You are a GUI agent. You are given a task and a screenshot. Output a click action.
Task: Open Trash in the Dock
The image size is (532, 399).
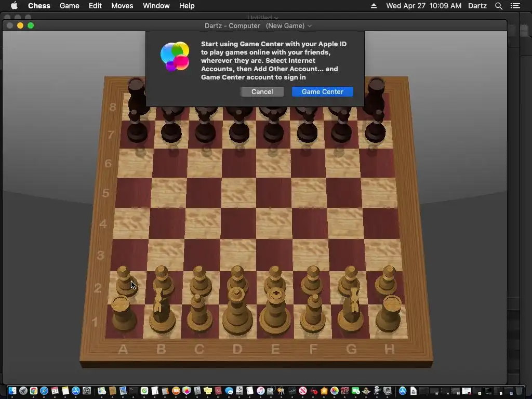[x=519, y=391]
